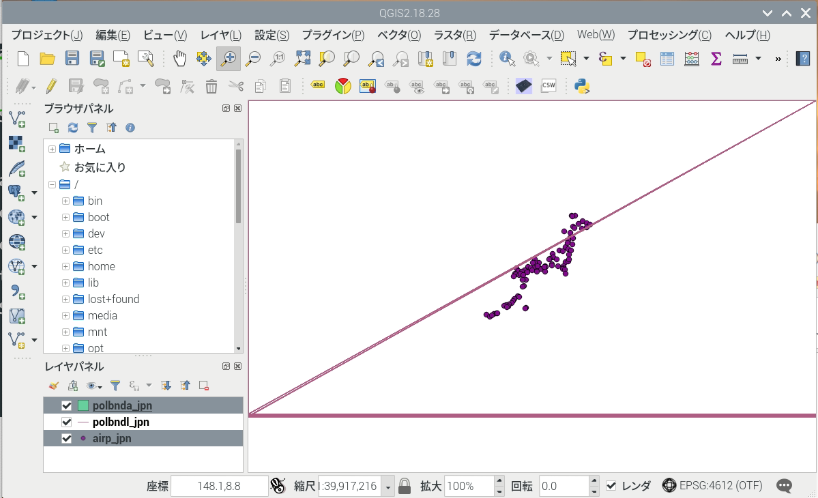Screen dimensions: 818x498
Task: Float the layers panel
Action: tap(226, 367)
